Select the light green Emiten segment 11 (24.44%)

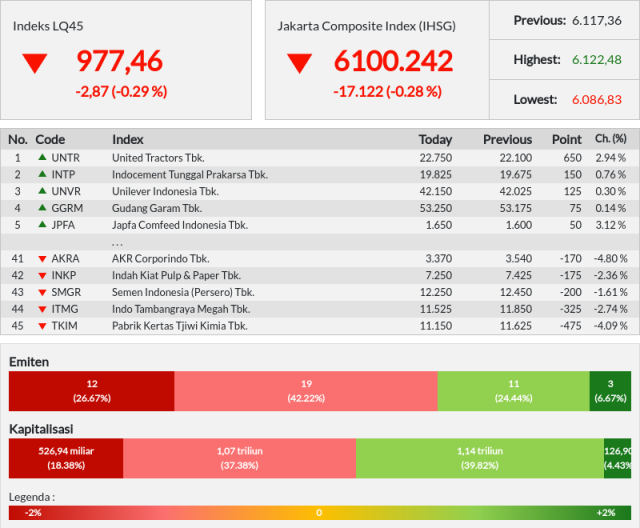[513, 391]
